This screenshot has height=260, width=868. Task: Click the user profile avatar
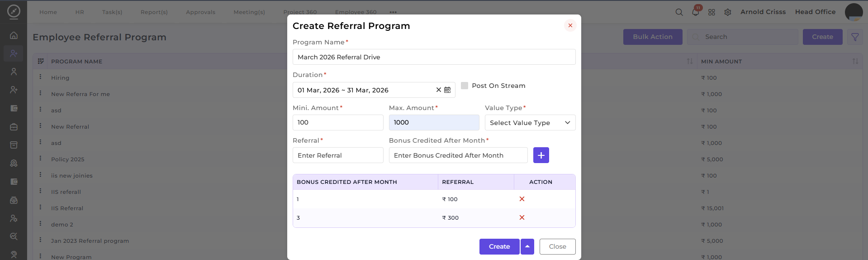[x=854, y=12]
